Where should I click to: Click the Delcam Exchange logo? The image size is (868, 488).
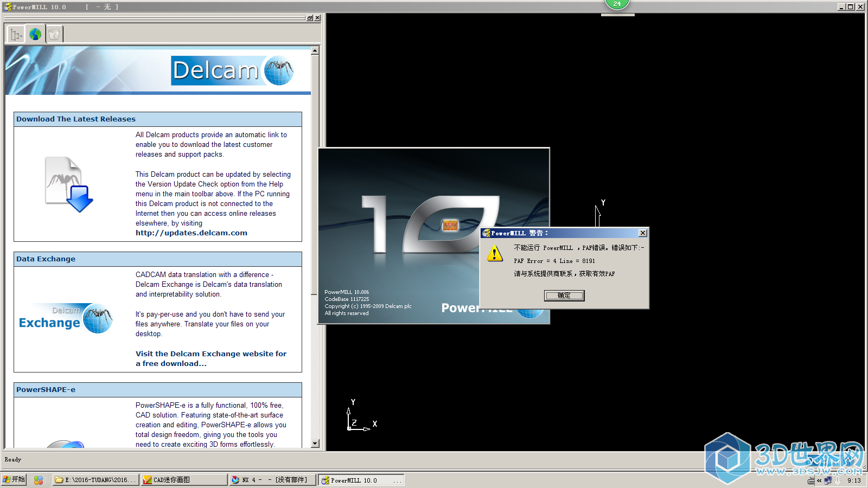coord(66,318)
